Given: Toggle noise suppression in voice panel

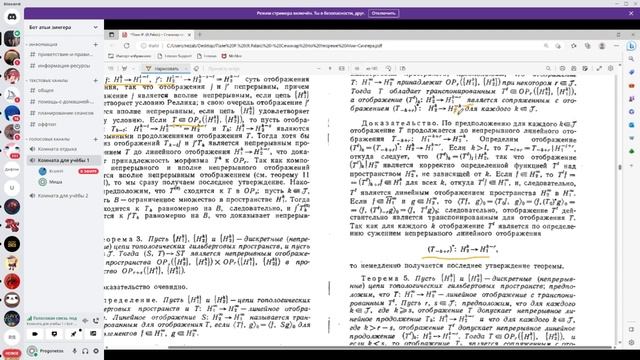Looking at the screenshot, I should 85,320.
